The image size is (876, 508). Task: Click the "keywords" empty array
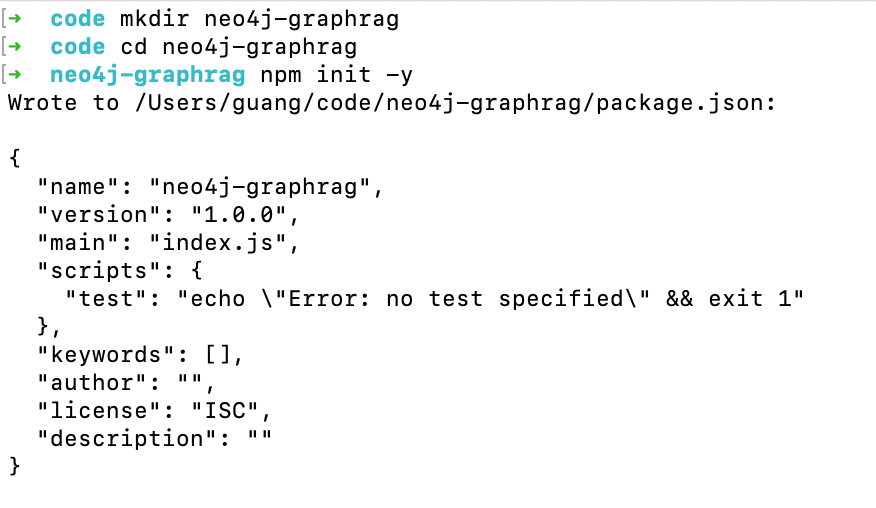click(x=218, y=355)
